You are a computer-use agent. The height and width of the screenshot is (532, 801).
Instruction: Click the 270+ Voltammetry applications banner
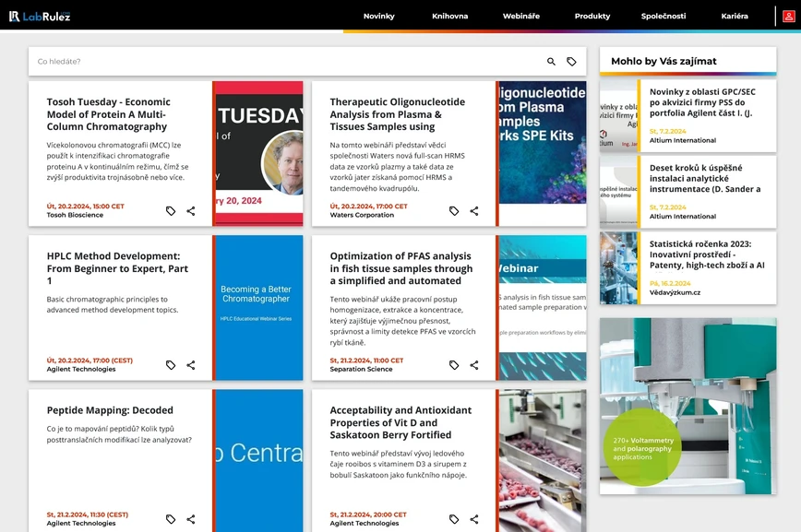(688, 406)
